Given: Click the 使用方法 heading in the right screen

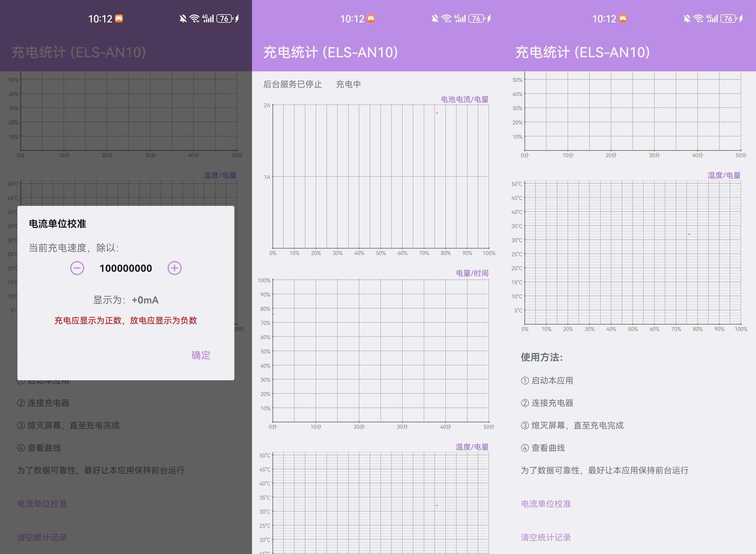Looking at the screenshot, I should click(542, 357).
